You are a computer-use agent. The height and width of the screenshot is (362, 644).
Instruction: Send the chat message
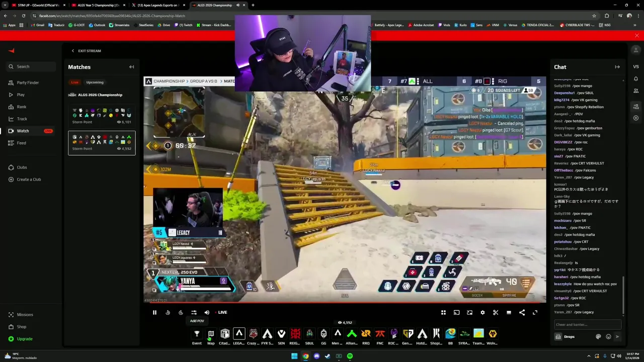pyautogui.click(x=617, y=337)
